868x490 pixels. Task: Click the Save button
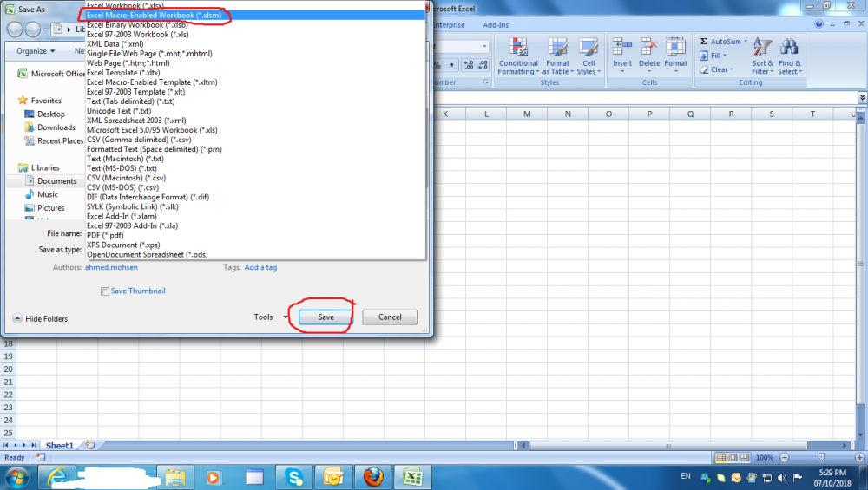tap(325, 317)
